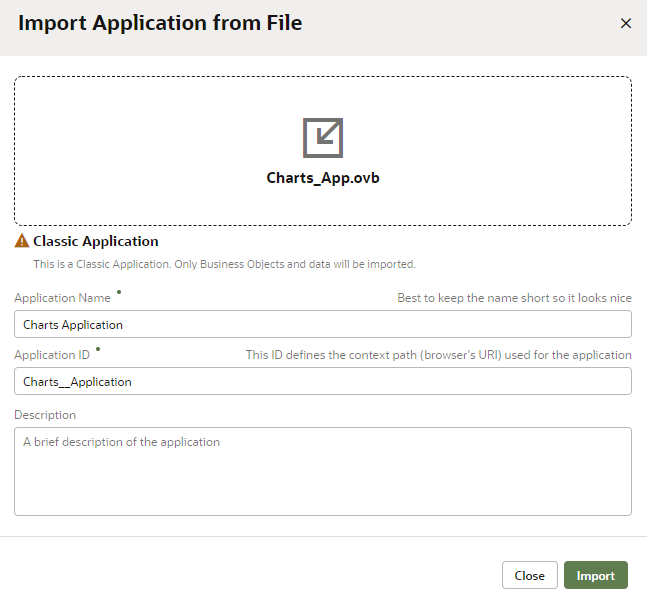
Task: Click inside the Application ID field
Action: click(323, 381)
